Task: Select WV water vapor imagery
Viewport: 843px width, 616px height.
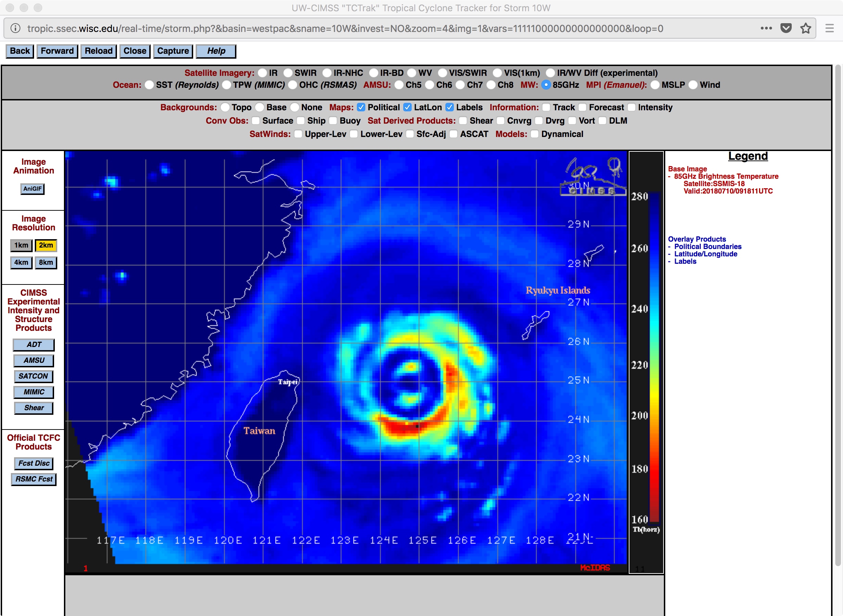Action: 412,73
